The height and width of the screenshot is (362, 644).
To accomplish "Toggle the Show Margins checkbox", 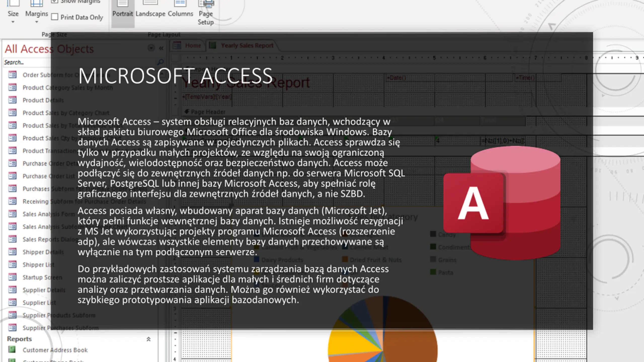I will (55, 1).
